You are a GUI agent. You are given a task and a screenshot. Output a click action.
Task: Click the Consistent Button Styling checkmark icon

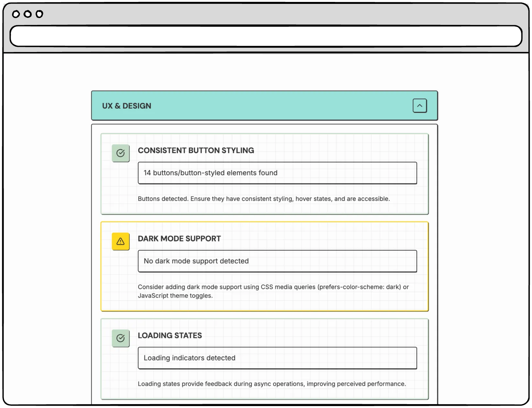tap(121, 153)
